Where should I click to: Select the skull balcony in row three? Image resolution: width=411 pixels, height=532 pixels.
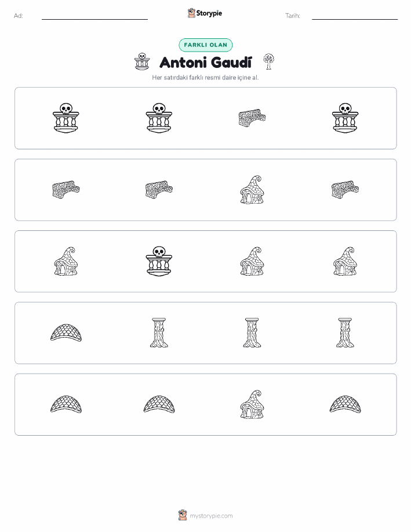point(159,261)
